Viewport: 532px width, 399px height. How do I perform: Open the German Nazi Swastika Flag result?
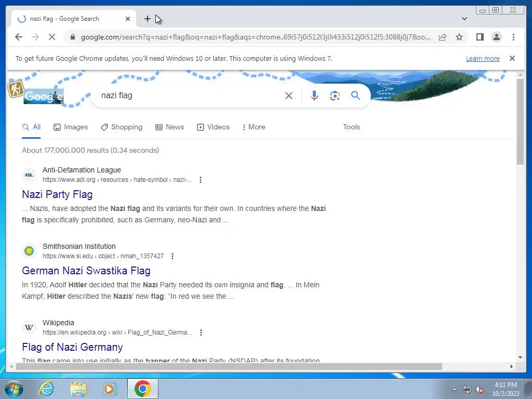(x=86, y=271)
